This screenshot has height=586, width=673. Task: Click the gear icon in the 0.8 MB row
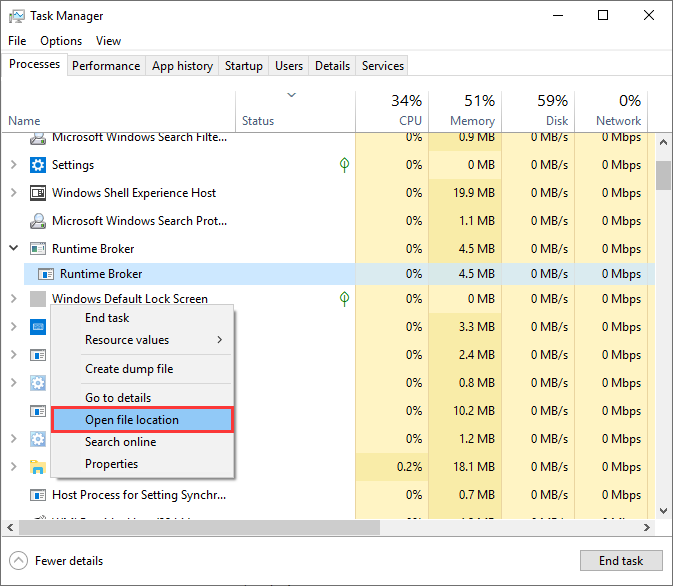38,383
